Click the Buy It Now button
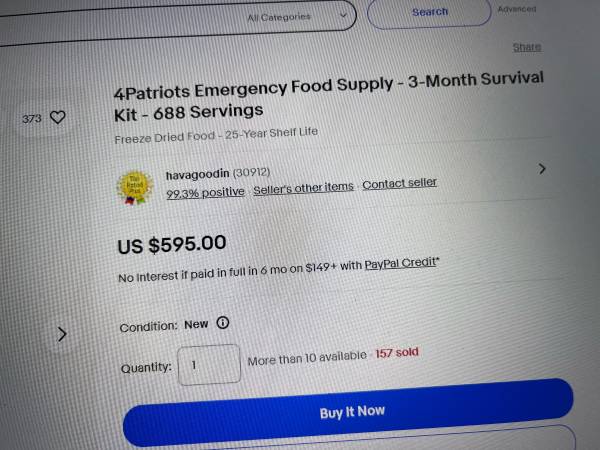The width and height of the screenshot is (600, 450). click(348, 412)
